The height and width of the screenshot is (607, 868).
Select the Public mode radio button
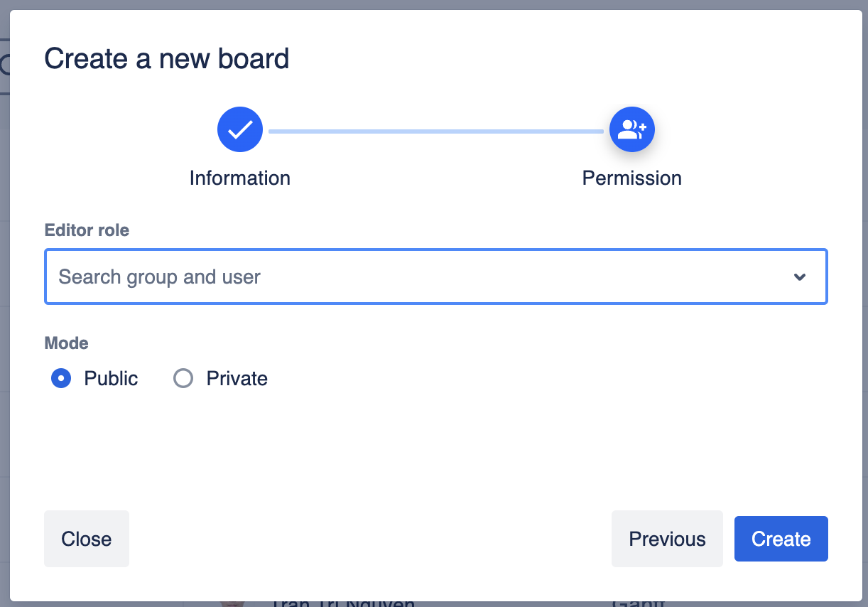coord(61,379)
